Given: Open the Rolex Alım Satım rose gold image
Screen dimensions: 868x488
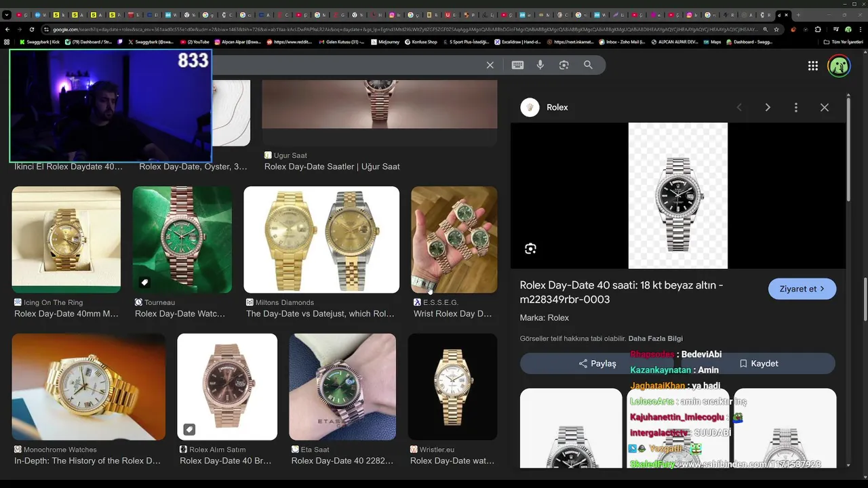Looking at the screenshot, I should point(227,387).
